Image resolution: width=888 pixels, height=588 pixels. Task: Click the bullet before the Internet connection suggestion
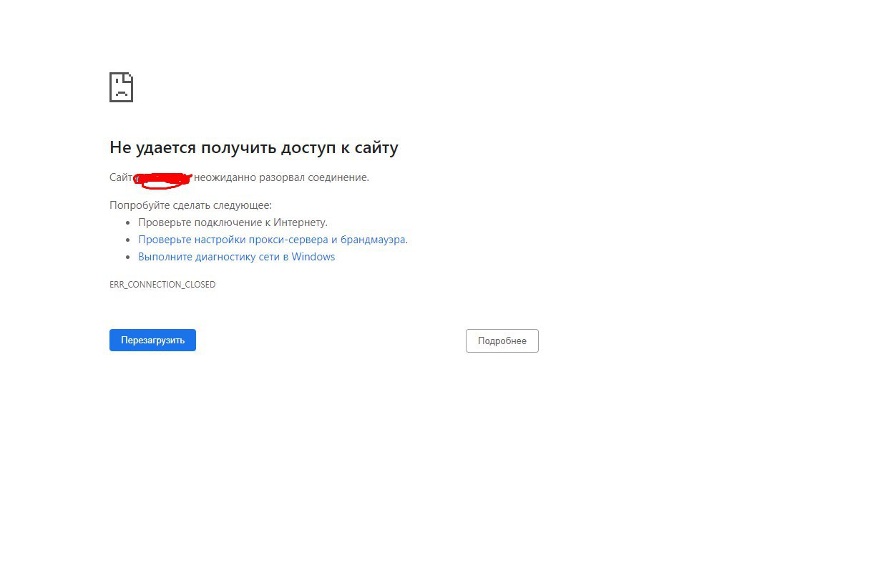128,223
